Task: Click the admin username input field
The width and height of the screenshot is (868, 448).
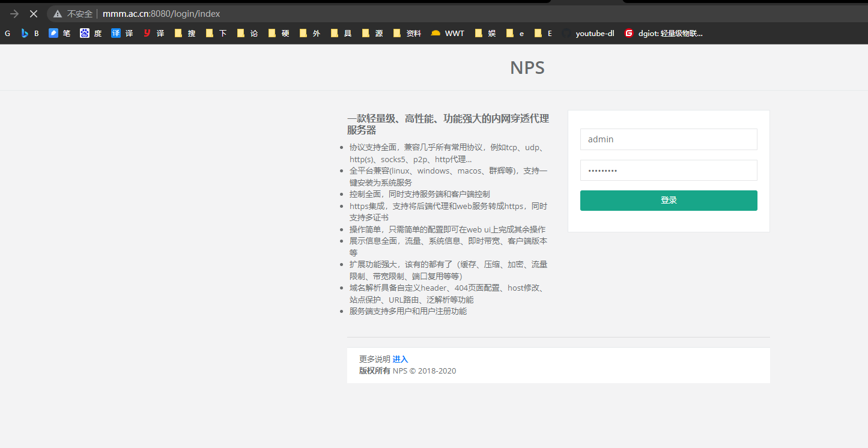Action: coord(668,139)
